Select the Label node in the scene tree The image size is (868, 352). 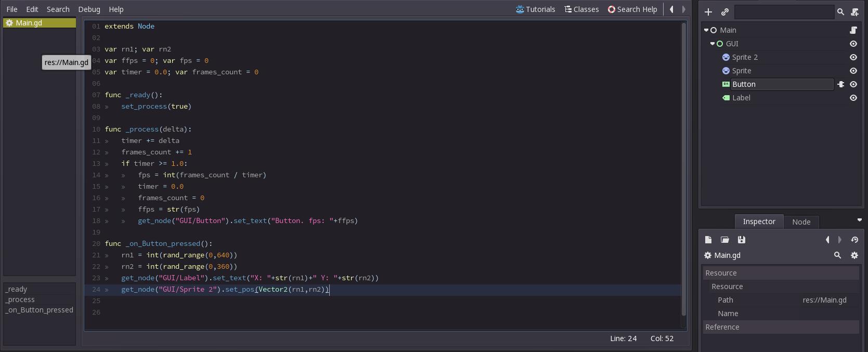[x=741, y=98]
